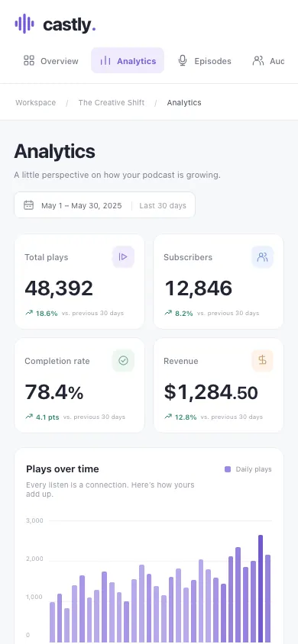Toggle the Daily plays legend swatch
Image resolution: width=298 pixels, height=644 pixels.
[228, 469]
